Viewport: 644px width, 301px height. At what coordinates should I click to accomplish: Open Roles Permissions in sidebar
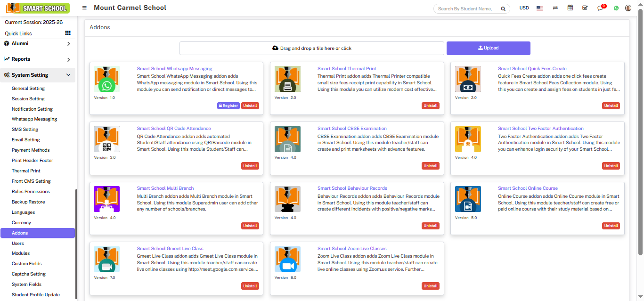click(x=31, y=192)
